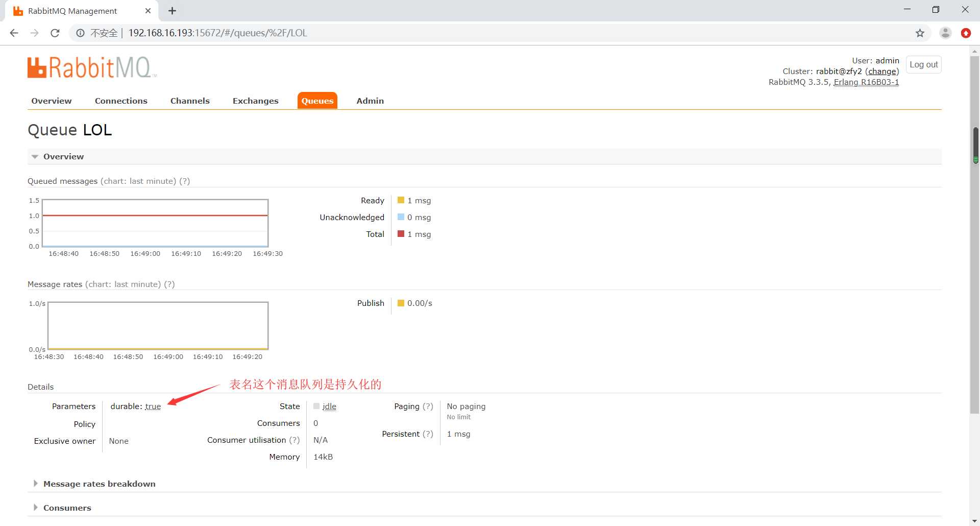Restore down the browser window
This screenshot has width=980, height=526.
click(936, 10)
